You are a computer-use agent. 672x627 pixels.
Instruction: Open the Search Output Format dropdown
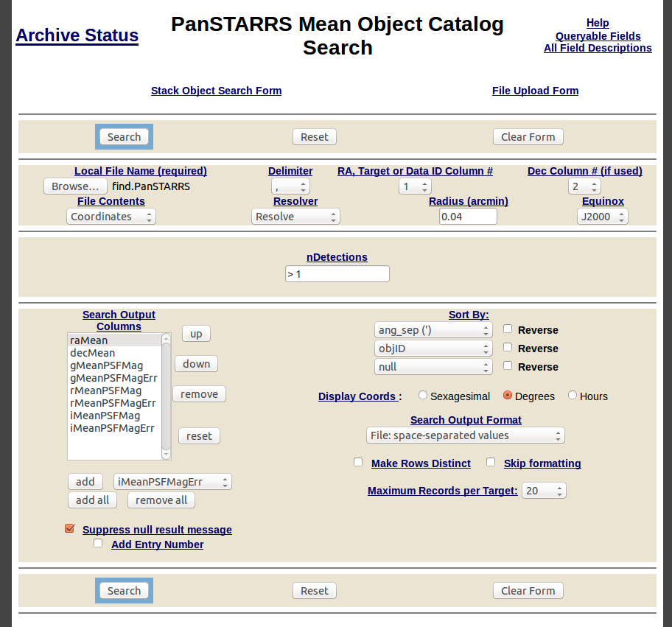tap(466, 435)
